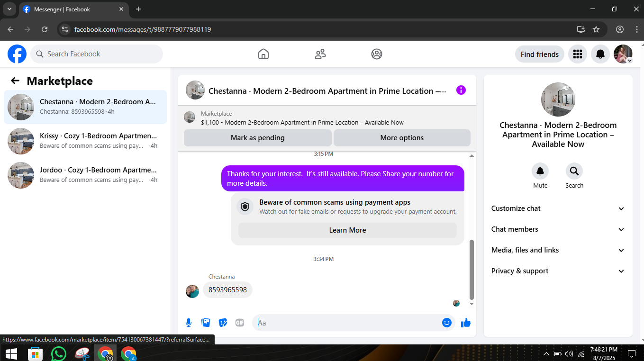The image size is (644, 361).
Task: View site information icon in address bar
Action: [65, 29]
